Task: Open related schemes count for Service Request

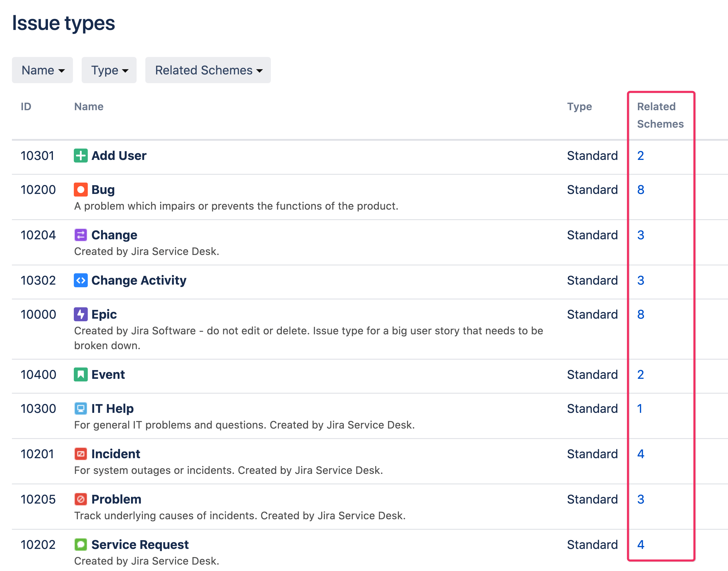Action: pos(641,545)
